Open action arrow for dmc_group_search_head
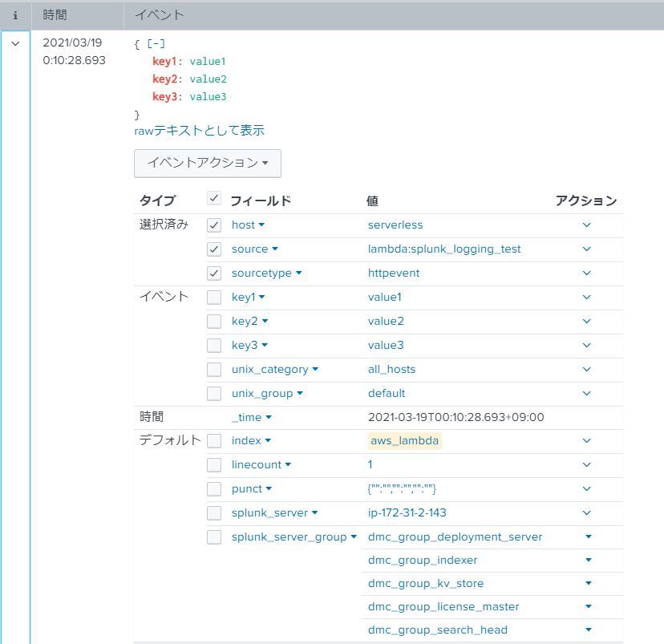 click(x=588, y=630)
